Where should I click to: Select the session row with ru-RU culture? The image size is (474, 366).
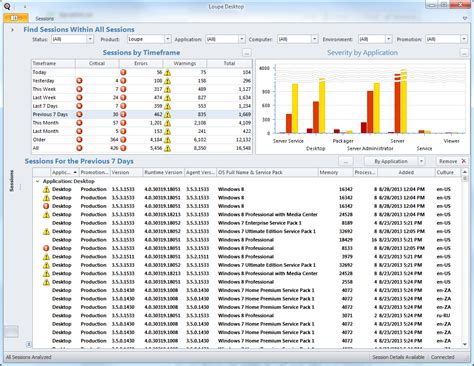coord(247,316)
